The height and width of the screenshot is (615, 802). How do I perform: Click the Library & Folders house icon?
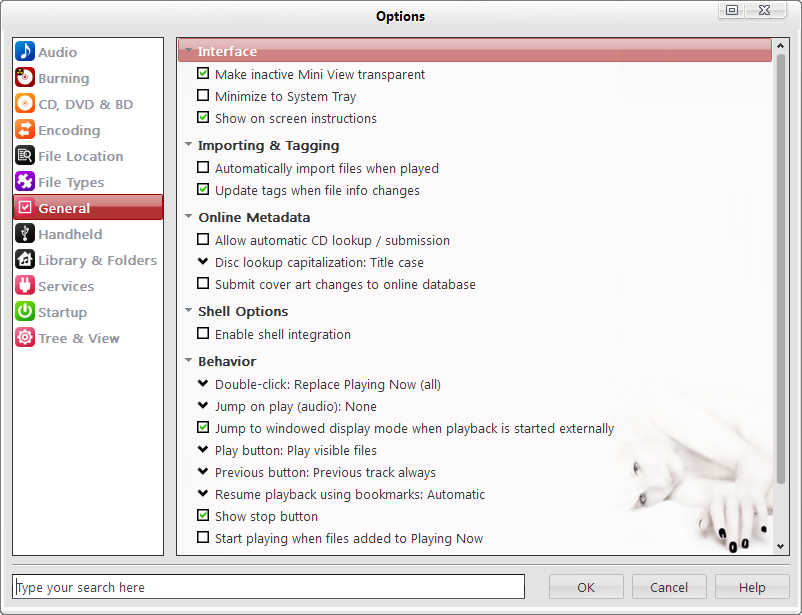[25, 259]
